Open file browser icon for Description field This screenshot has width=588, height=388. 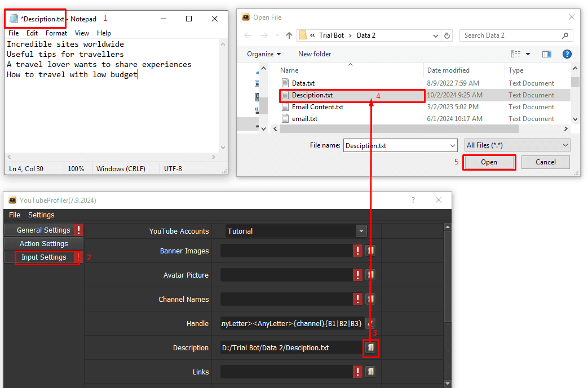[370, 347]
